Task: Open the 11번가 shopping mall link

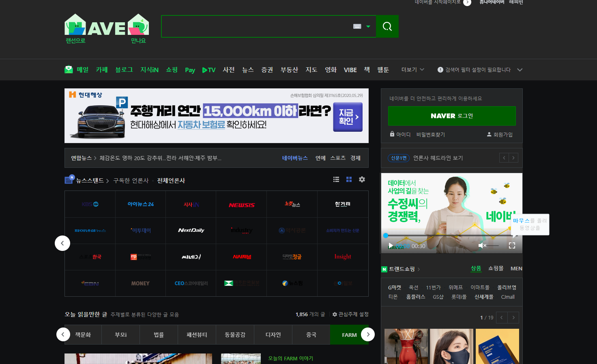Action: (x=433, y=287)
